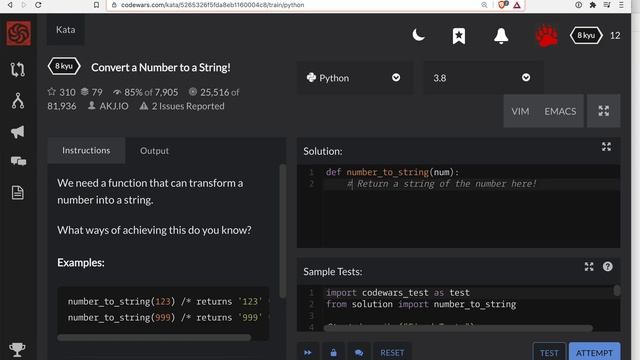This screenshot has height=360, width=640.
Task: Open the browser extensions puzzle icon
Action: tap(593, 5)
